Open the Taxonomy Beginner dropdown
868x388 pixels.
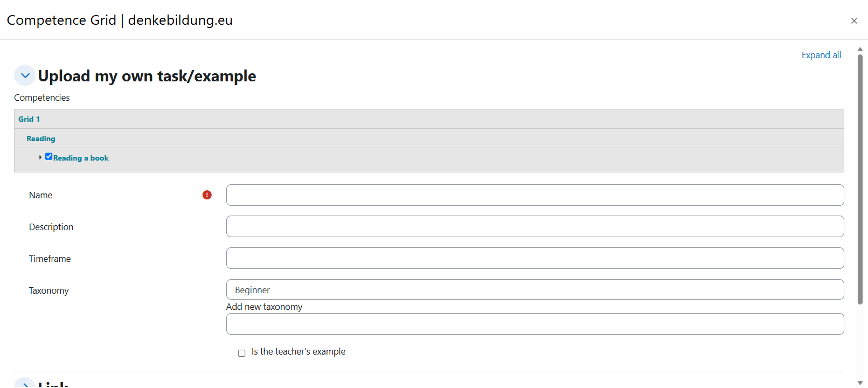(534, 289)
